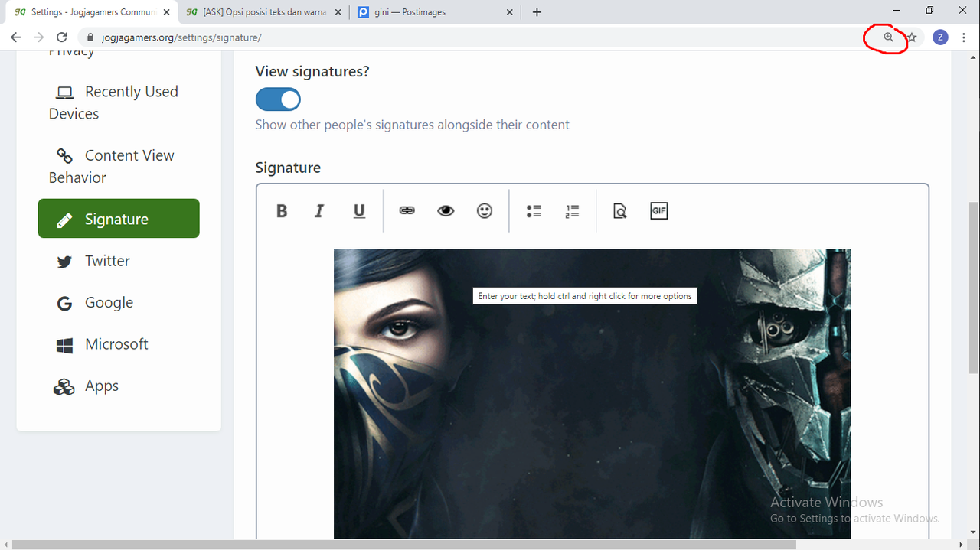Open a new browser tab
980x550 pixels.
click(x=537, y=12)
